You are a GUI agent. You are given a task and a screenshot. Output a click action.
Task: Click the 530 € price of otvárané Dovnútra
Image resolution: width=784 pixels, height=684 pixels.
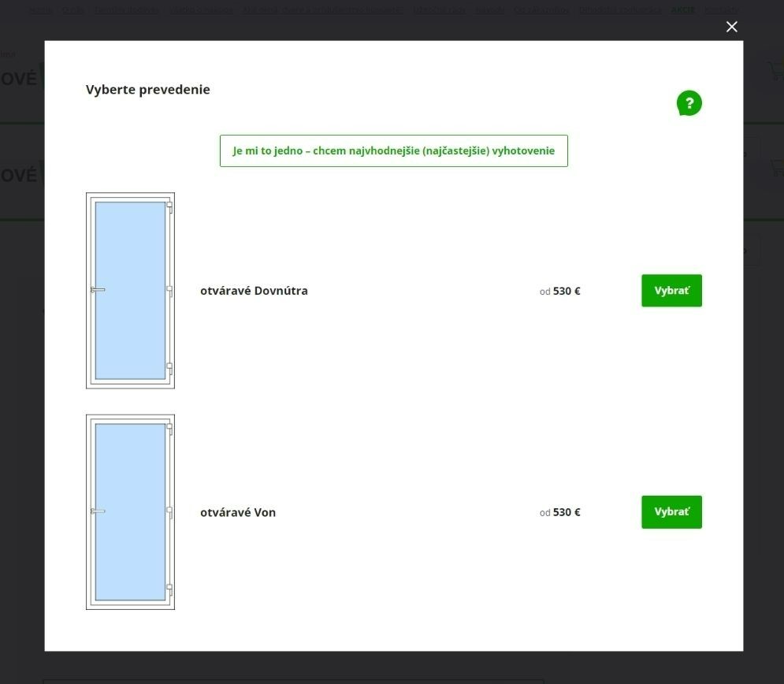(x=566, y=291)
